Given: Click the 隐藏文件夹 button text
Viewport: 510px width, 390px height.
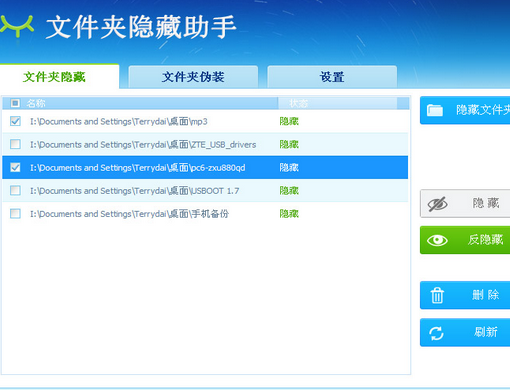Looking at the screenshot, I should [483, 110].
